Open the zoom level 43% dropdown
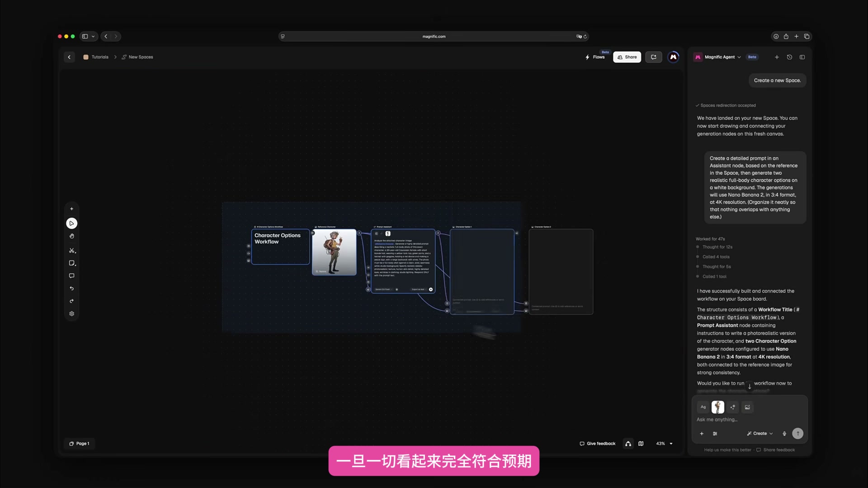Screen dimensions: 868x488 click(664, 444)
